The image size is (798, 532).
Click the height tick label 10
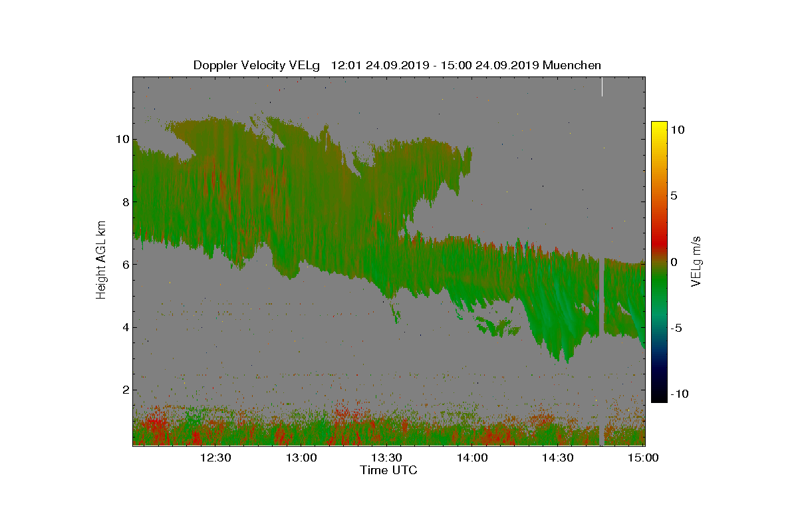(x=122, y=139)
